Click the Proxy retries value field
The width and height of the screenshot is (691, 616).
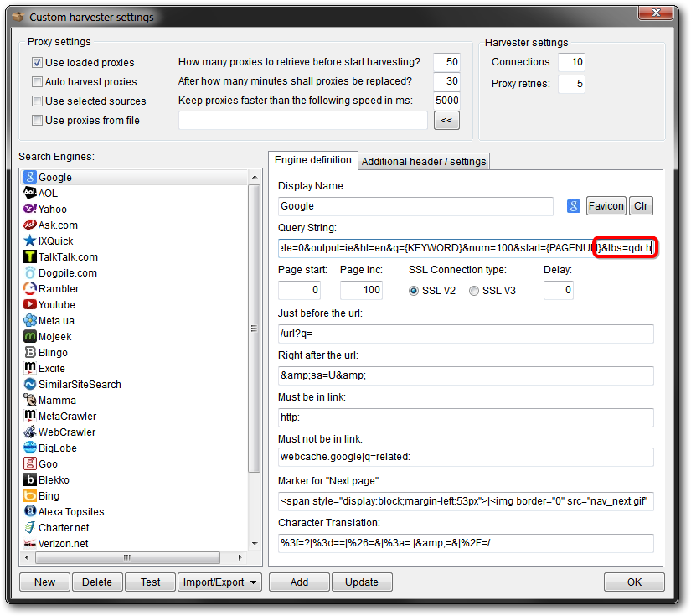(x=571, y=84)
